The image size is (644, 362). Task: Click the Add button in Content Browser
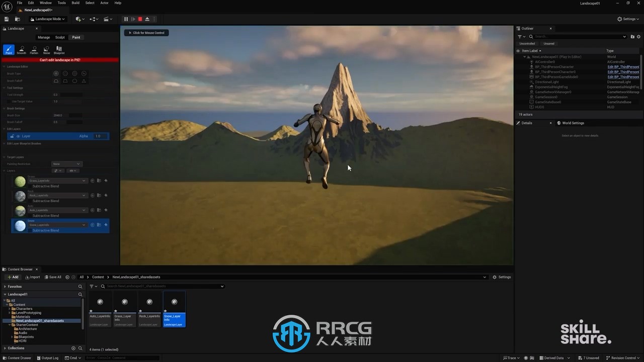click(13, 277)
